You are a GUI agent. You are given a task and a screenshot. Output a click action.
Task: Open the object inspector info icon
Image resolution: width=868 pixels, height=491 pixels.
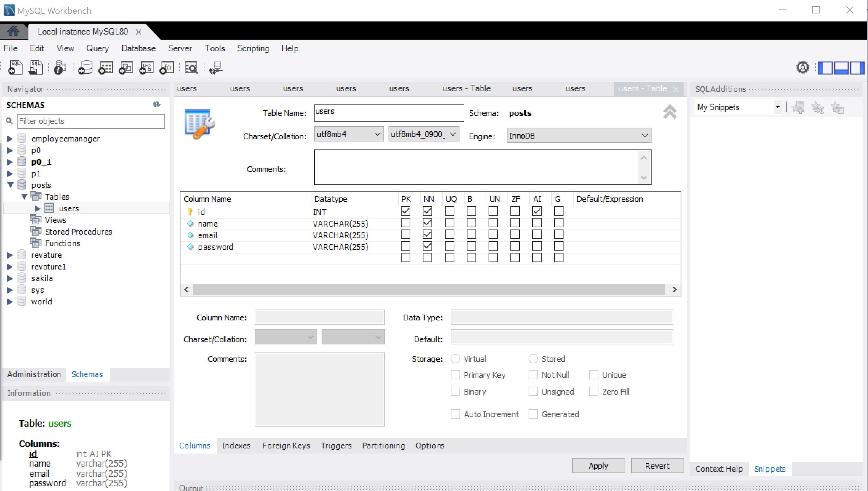point(60,68)
